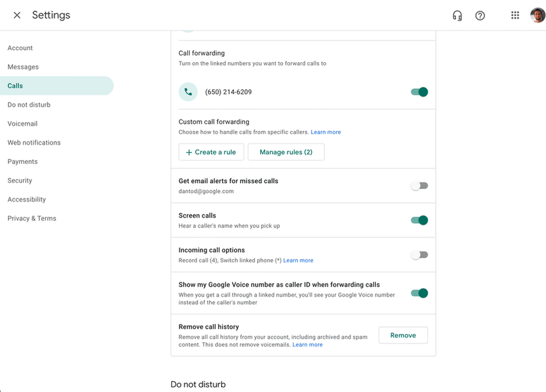
Task: Enable email alerts for missed calls
Action: coord(420,186)
